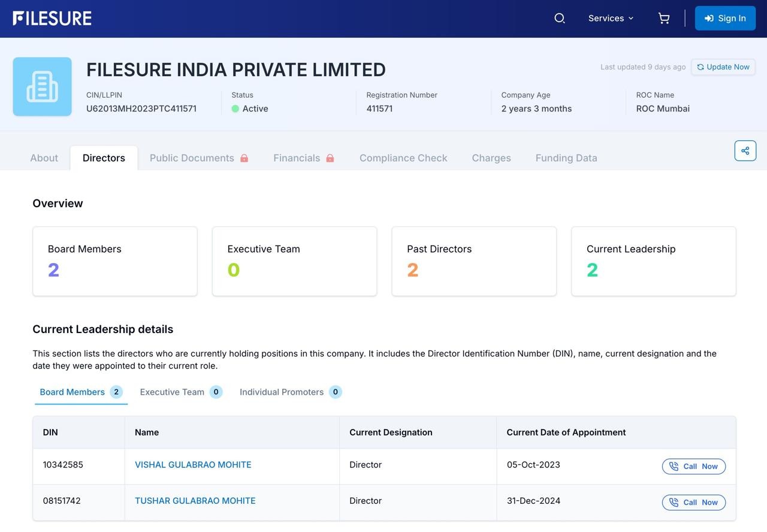Click the Past Directors overview card

pos(473,261)
